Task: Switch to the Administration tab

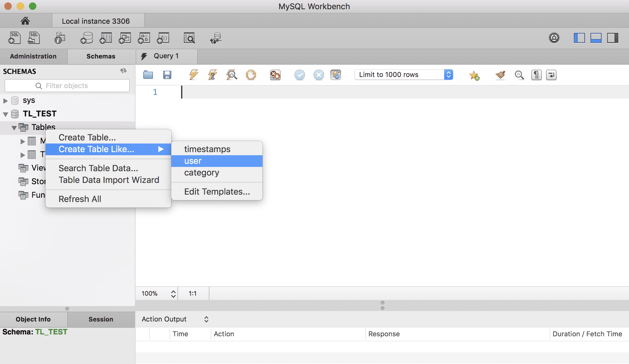Action: [x=33, y=56]
